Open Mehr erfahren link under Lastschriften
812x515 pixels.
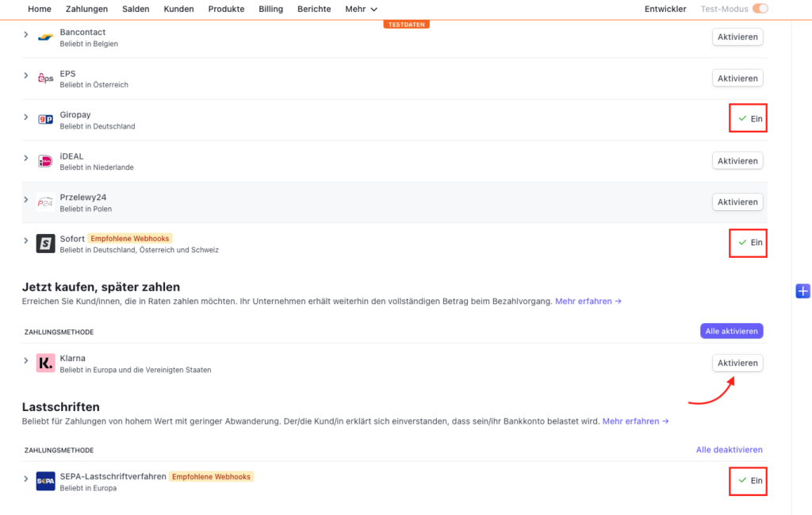[635, 421]
